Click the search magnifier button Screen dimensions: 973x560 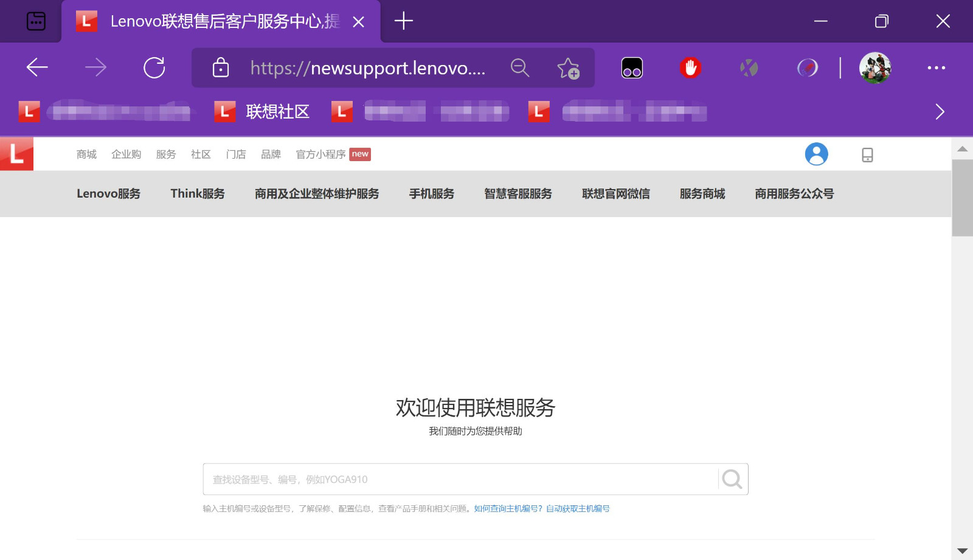coord(732,479)
